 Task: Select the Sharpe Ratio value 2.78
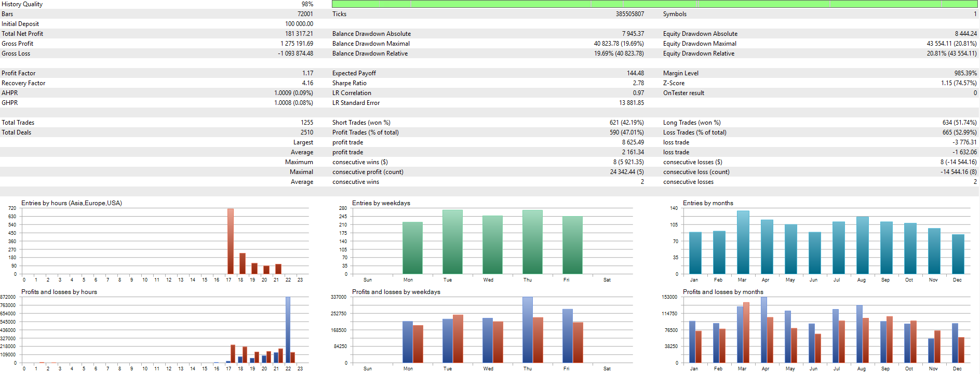point(638,83)
